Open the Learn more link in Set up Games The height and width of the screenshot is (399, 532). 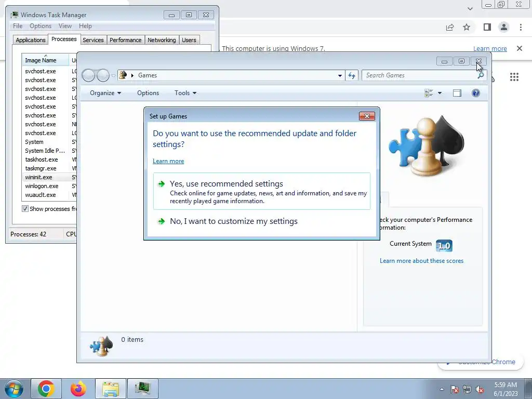(x=168, y=161)
